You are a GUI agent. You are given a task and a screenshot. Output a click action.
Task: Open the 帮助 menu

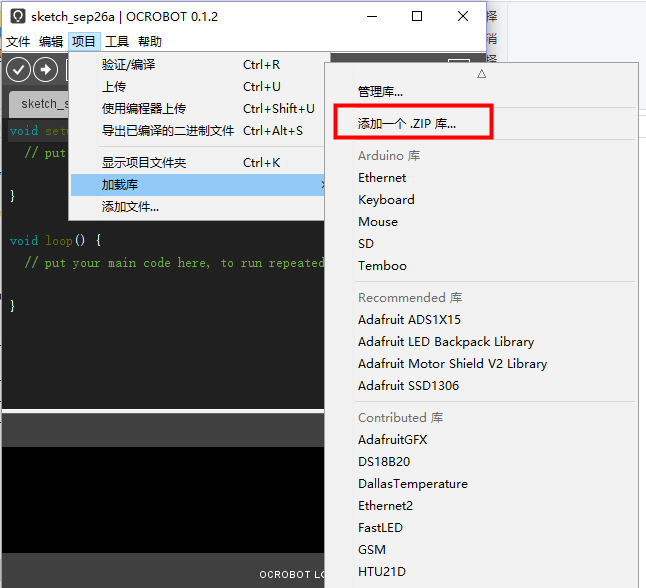[150, 42]
